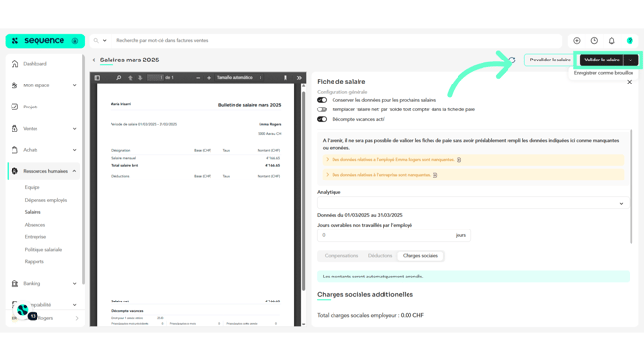This screenshot has width=644, height=361.
Task: Click the Dashboard home icon
Action: point(14,64)
